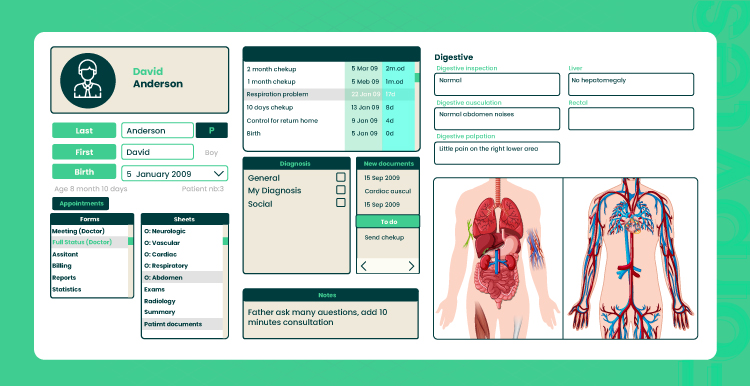
Task: Click the Patient nb:3 label
Action: tap(202, 189)
